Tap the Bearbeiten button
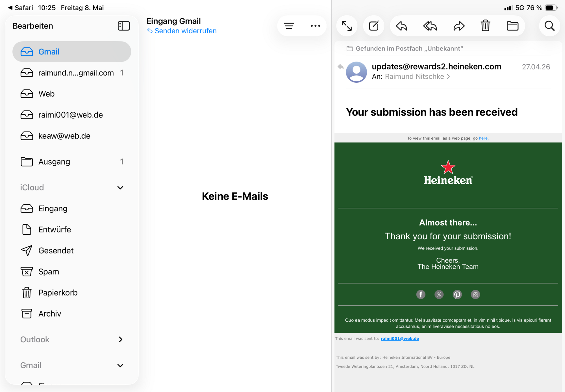Image resolution: width=565 pixels, height=392 pixels. coord(33,26)
